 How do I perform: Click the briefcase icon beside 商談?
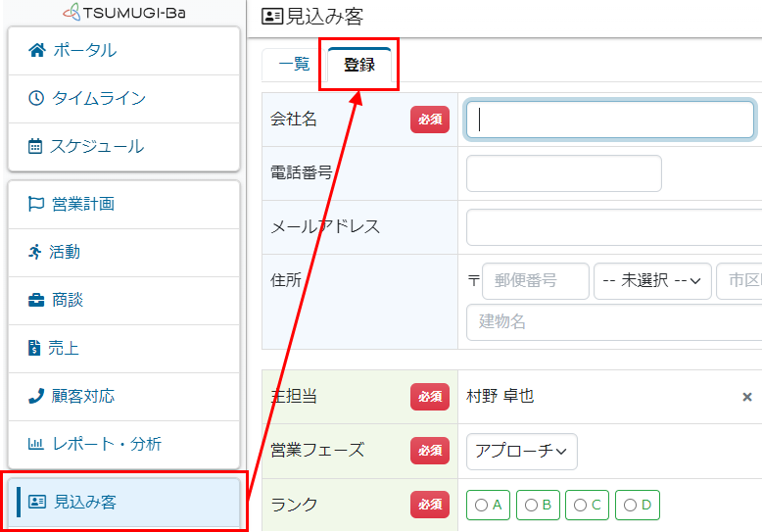click(36, 300)
